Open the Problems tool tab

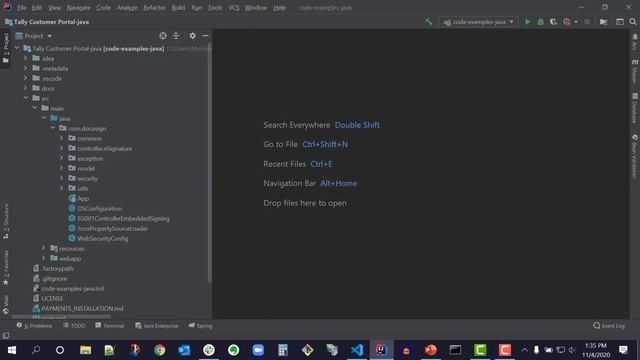[34, 326]
